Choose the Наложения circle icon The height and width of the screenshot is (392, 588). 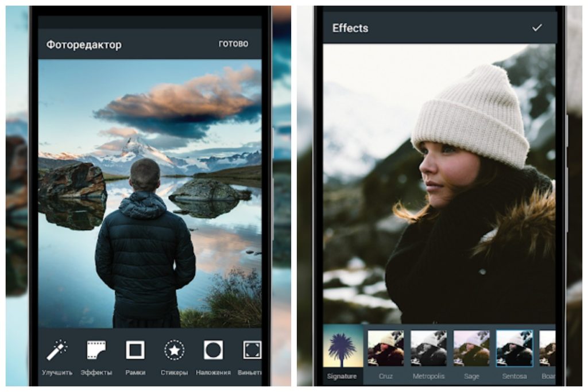click(213, 350)
